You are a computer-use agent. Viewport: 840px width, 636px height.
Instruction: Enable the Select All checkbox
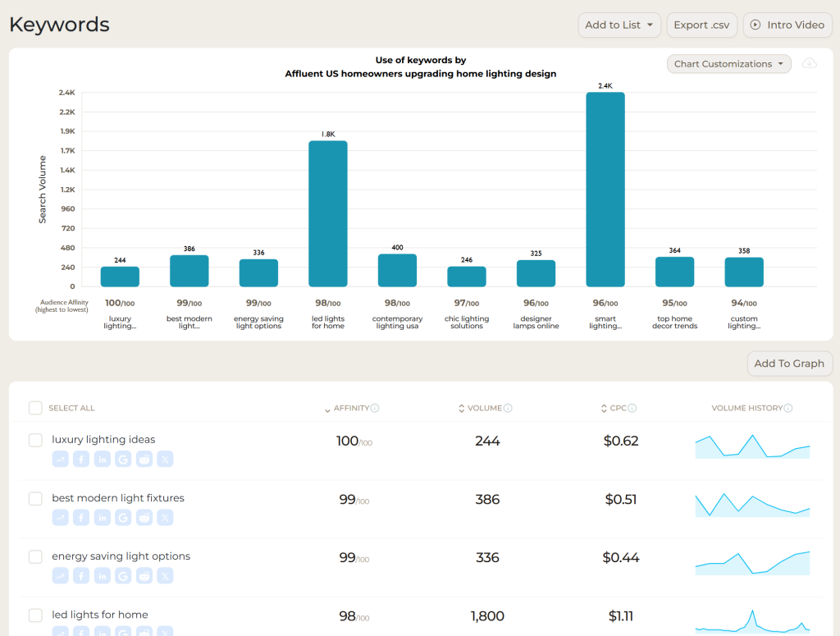(x=35, y=407)
